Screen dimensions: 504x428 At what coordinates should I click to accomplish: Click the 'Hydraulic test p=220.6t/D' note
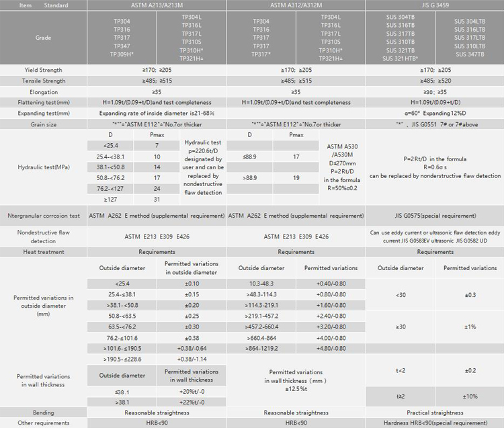(203, 167)
